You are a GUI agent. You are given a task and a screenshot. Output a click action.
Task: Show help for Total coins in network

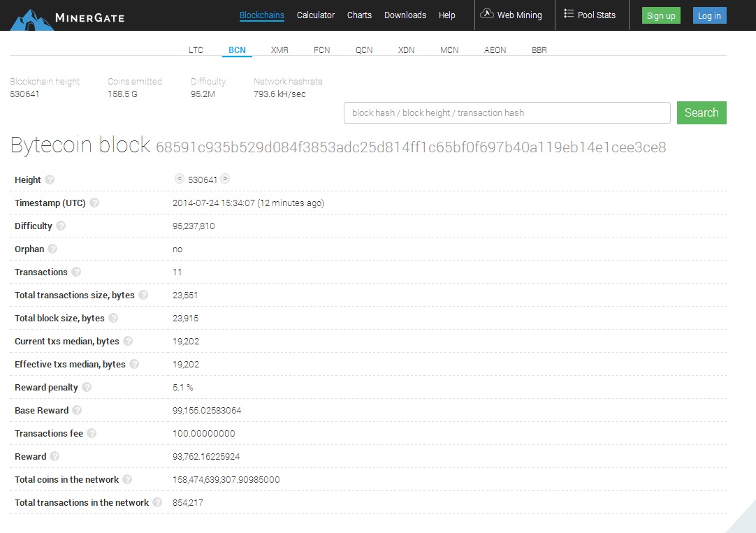click(127, 479)
